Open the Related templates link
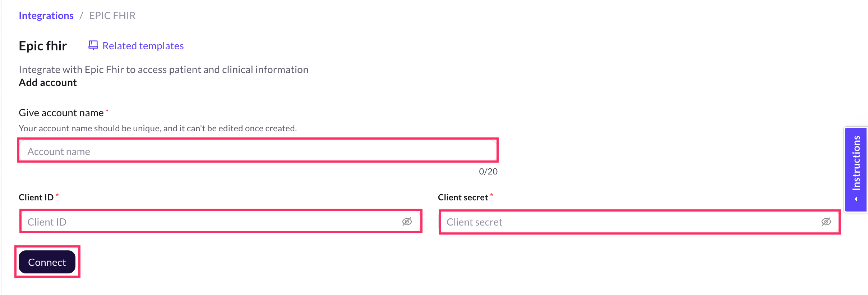This screenshot has width=868, height=295. pyautogui.click(x=143, y=46)
